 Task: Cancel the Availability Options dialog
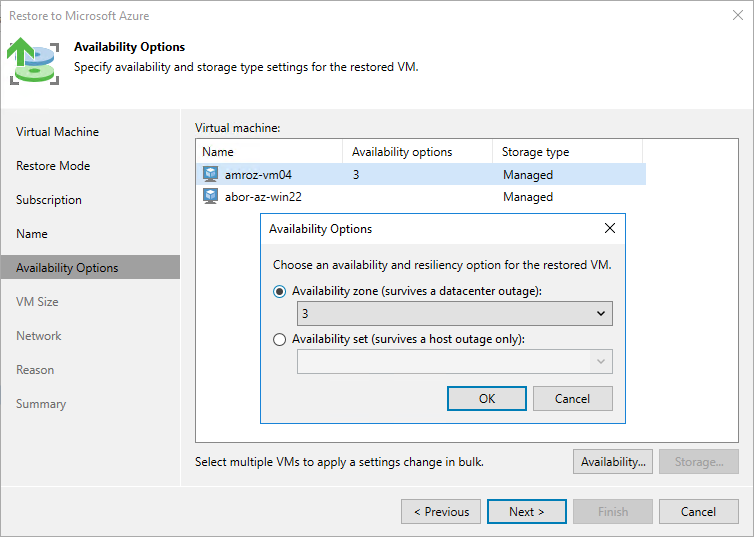572,399
